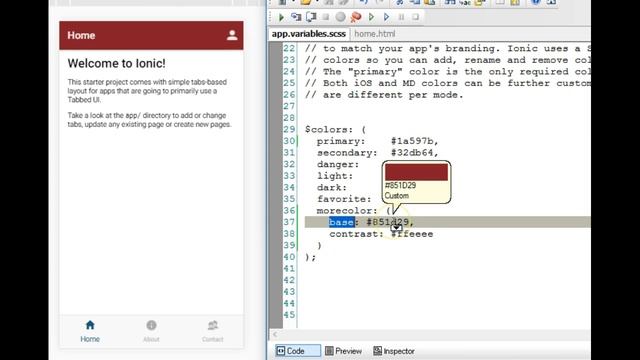This screenshot has width=640, height=360.
Task: Click the 'light:' key on line 33
Action: [x=335, y=176]
